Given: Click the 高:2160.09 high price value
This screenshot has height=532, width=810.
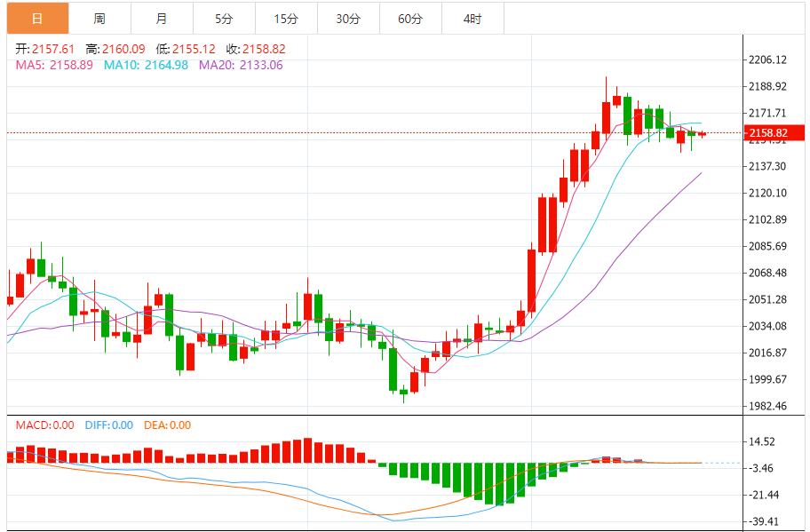Looking at the screenshot, I should coord(115,49).
